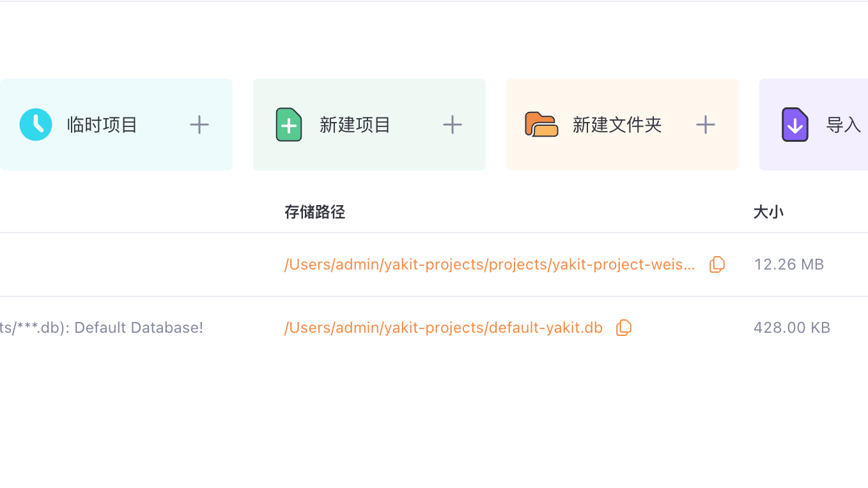The width and height of the screenshot is (868, 488).
Task: Click the 存储路径 column header
Action: (314, 211)
